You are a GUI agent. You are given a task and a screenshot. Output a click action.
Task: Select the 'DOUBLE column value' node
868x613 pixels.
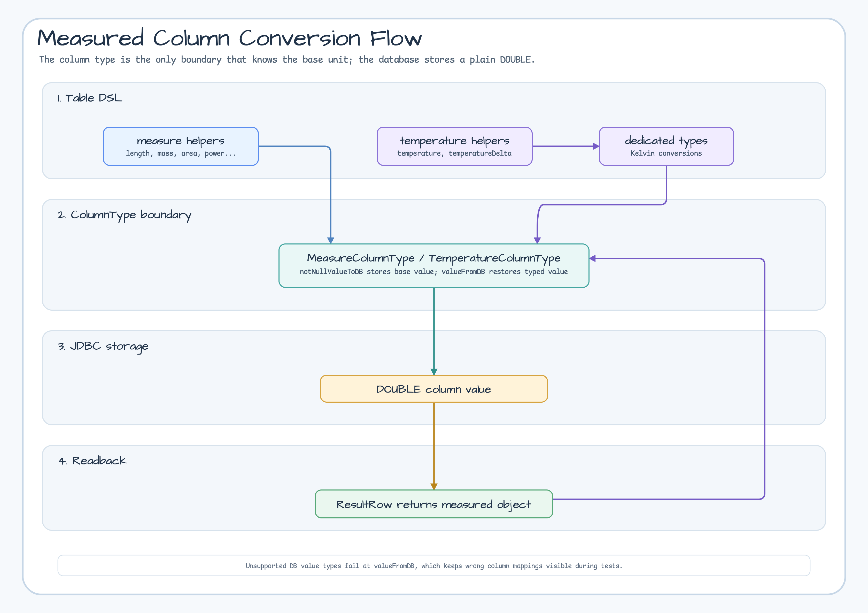pos(434,389)
